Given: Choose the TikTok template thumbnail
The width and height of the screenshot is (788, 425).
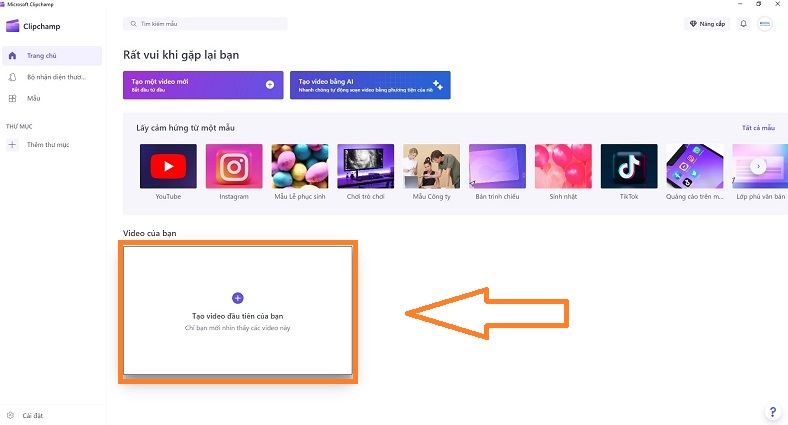Looking at the screenshot, I should (x=629, y=166).
